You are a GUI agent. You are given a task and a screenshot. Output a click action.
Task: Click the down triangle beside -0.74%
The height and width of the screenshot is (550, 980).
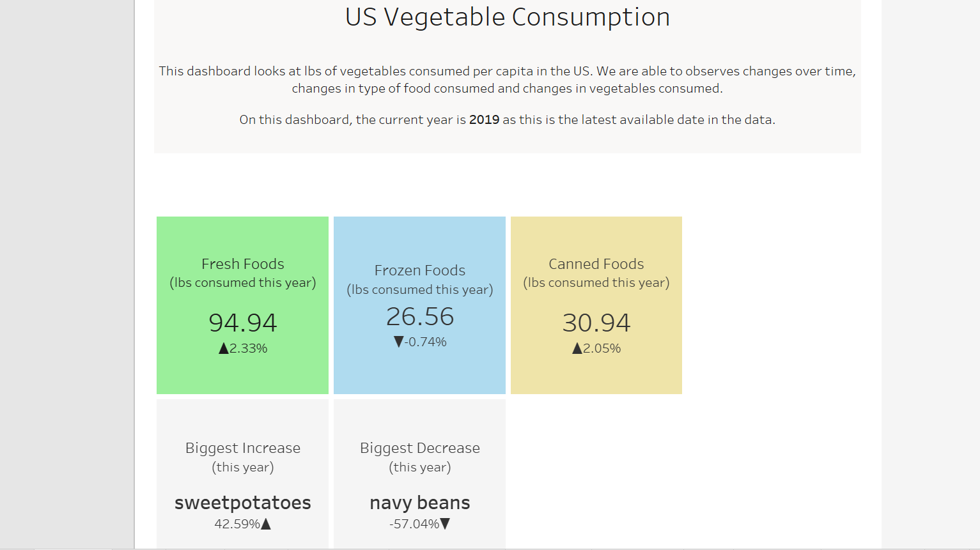tap(399, 342)
